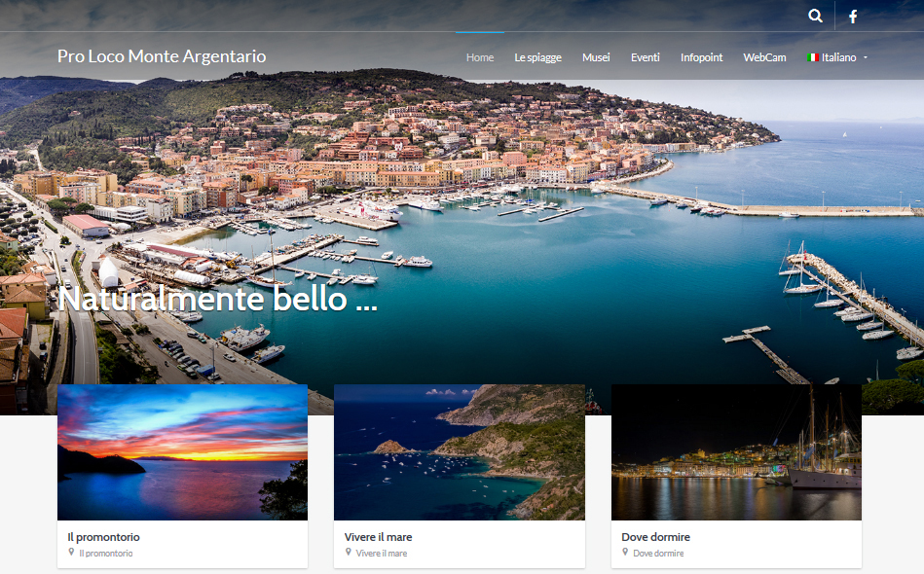The height and width of the screenshot is (574, 924).
Task: Open the night harbor sailing ship thumbnail
Action: [x=737, y=452]
